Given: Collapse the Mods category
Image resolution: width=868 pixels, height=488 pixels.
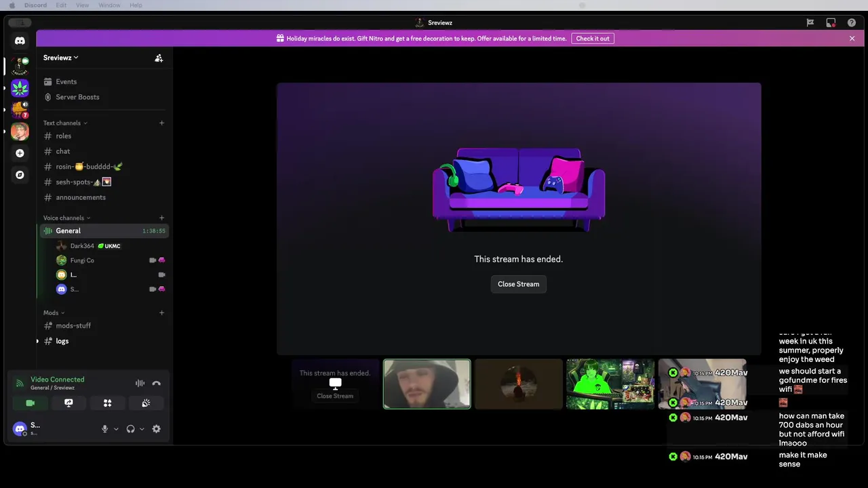Looking at the screenshot, I should (x=54, y=312).
